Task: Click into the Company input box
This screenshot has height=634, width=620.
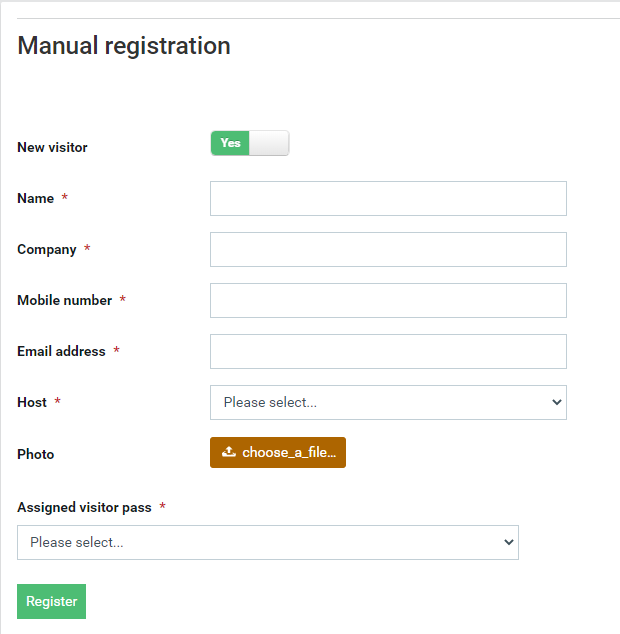Action: (388, 249)
